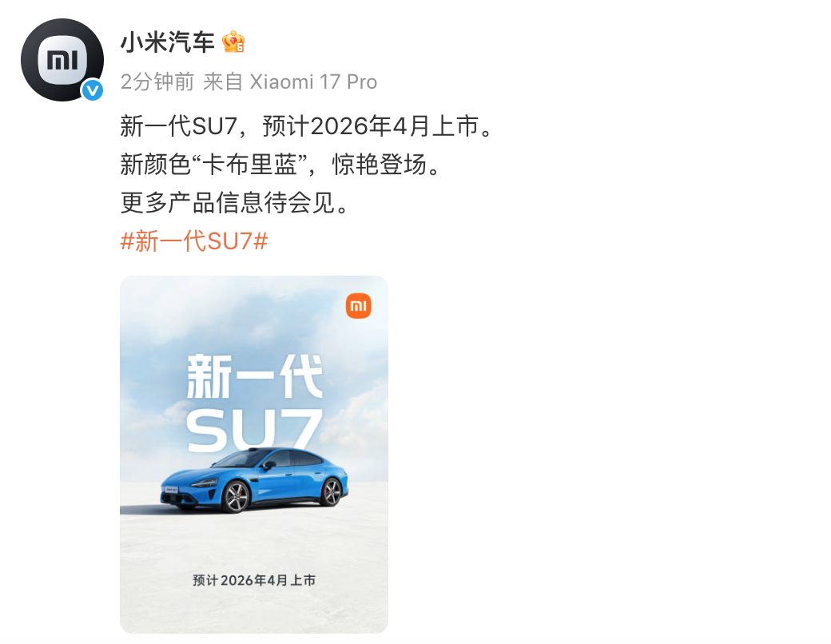Open the Xiaomi avatar profile picture
Image resolution: width=831 pixels, height=644 pixels.
coord(62,59)
